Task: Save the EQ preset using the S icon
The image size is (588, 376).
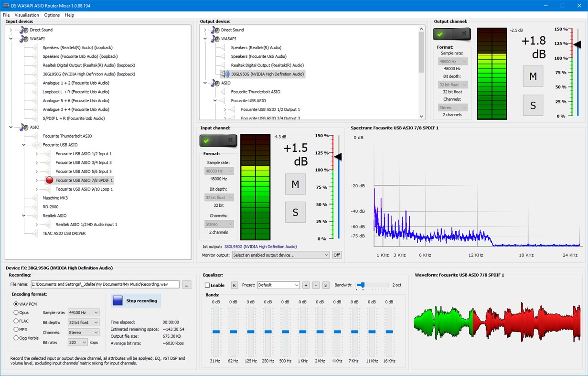Action: click(x=325, y=285)
